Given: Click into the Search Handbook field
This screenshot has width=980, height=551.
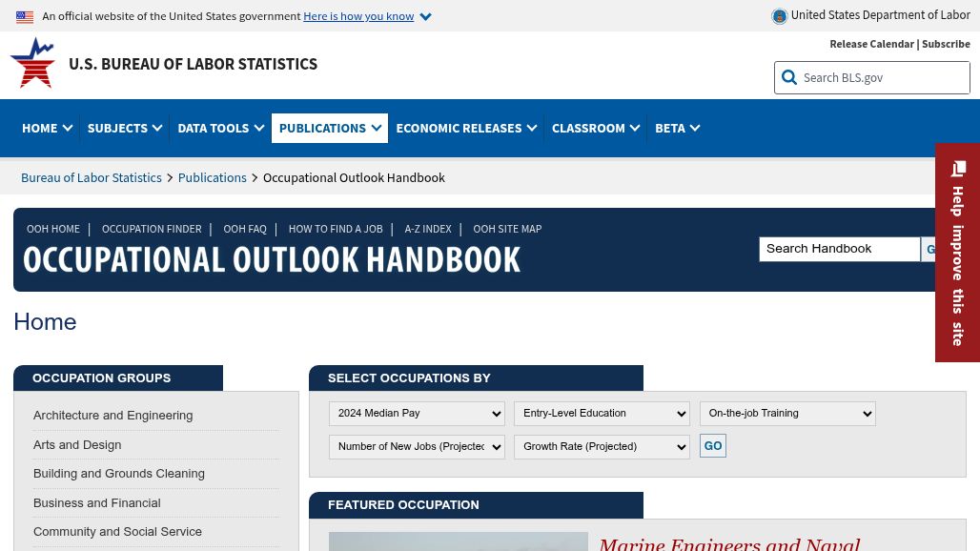Looking at the screenshot, I should (x=839, y=249).
